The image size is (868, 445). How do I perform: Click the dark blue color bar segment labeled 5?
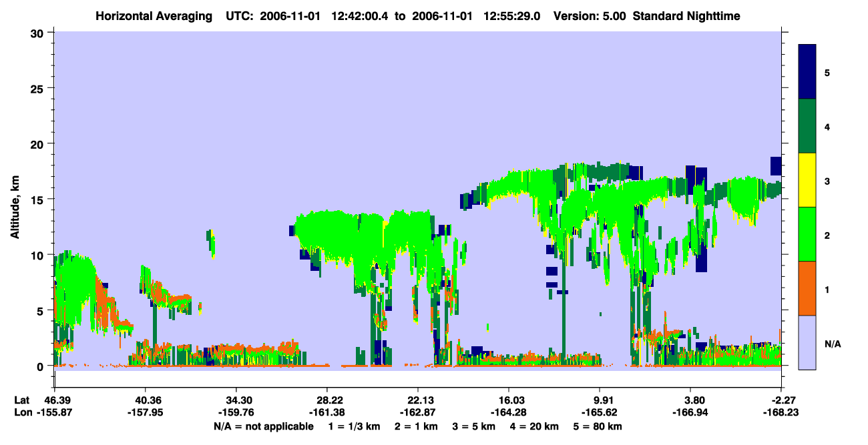point(807,71)
